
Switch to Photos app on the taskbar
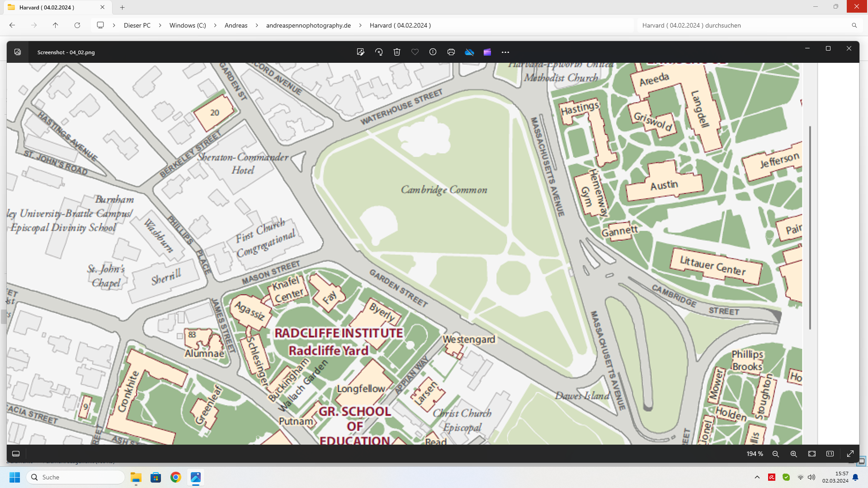(196, 477)
